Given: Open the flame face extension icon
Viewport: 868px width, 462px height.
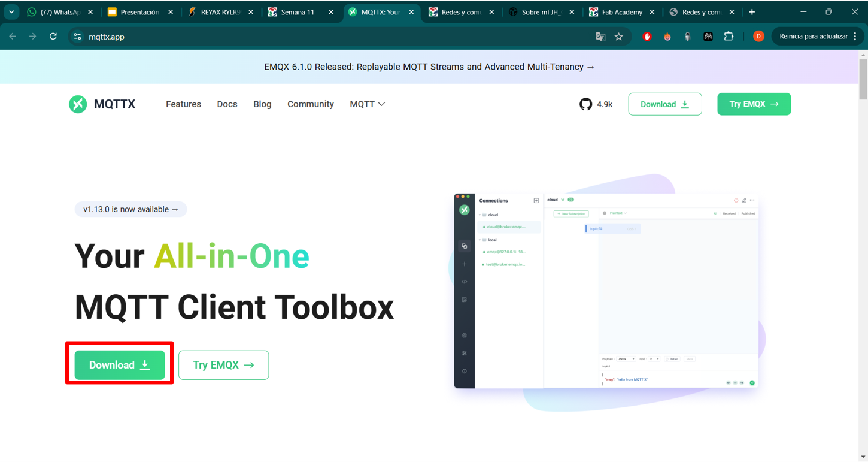Looking at the screenshot, I should point(667,37).
